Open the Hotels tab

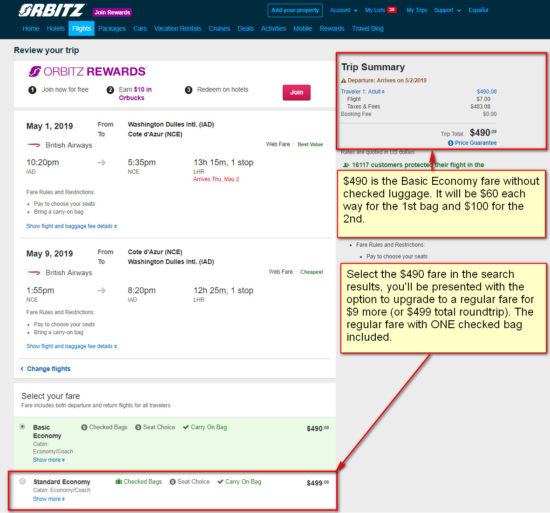(56, 28)
